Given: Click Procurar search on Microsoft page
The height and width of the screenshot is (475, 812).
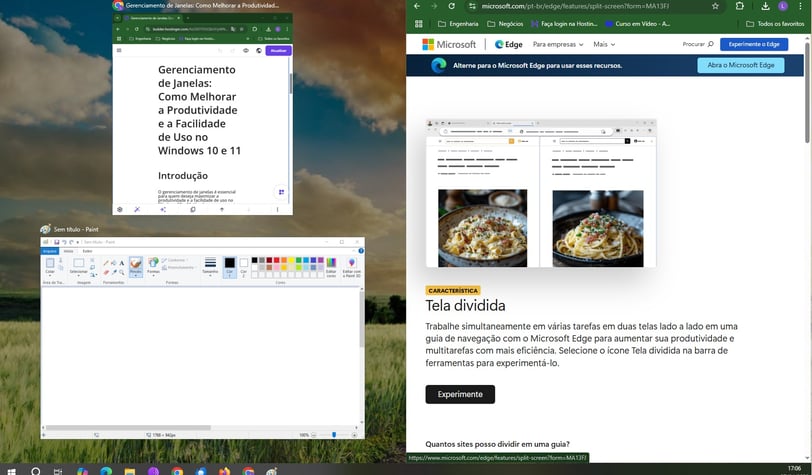Looking at the screenshot, I should tap(698, 45).
